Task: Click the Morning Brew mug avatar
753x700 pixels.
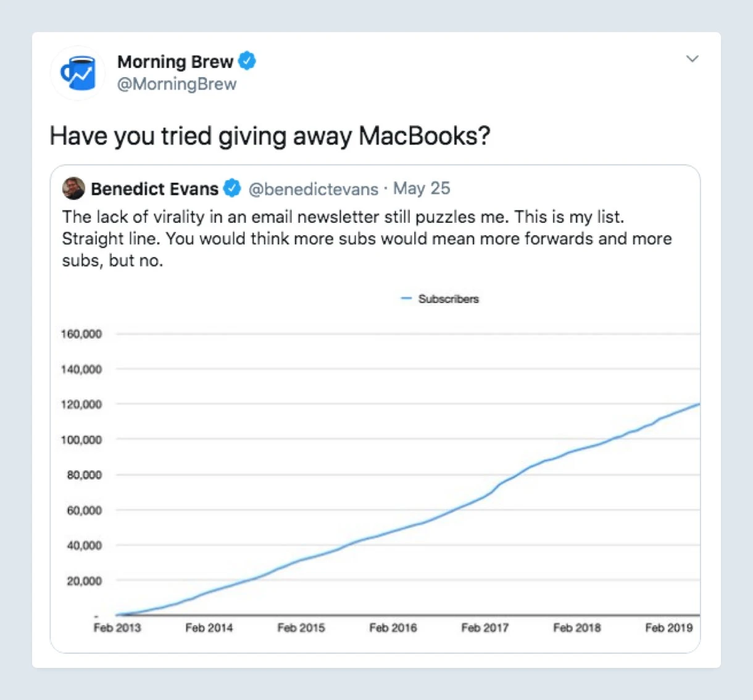Action: click(x=78, y=73)
